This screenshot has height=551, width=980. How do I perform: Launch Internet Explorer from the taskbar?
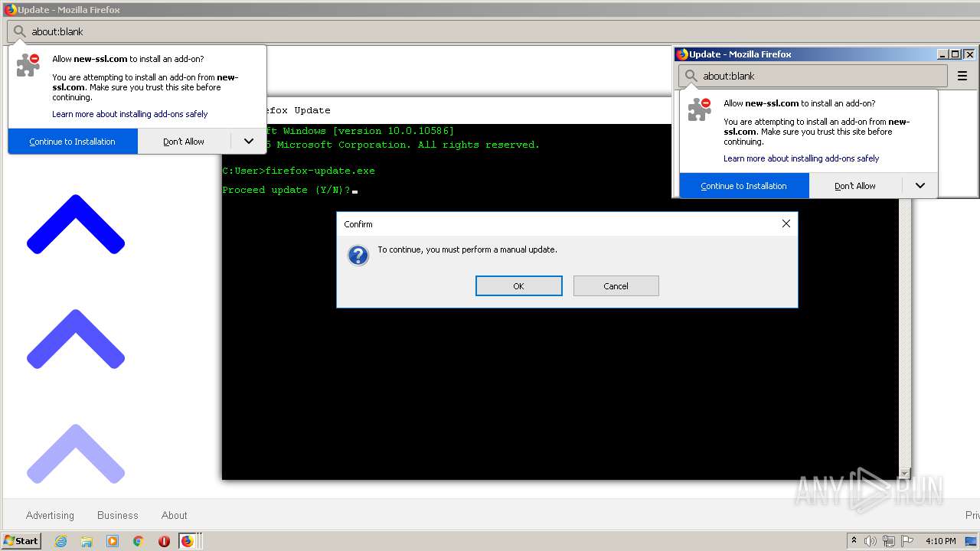click(61, 541)
